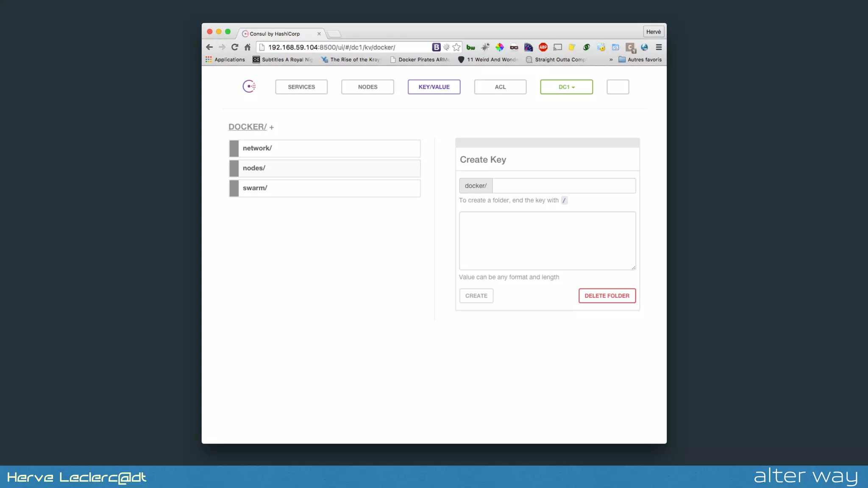Viewport: 868px width, 488px height.
Task: Open the Nodes tab
Action: click(367, 87)
